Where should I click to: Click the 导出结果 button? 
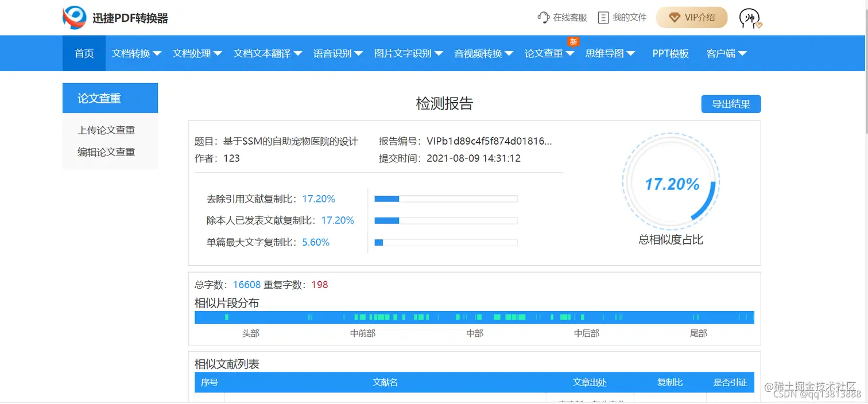pyautogui.click(x=731, y=104)
